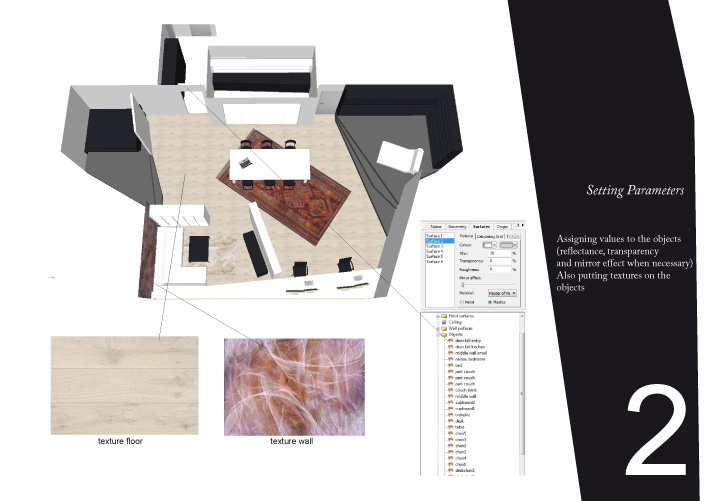Click the texture wall purple thumbnail
709x501 pixels.
[x=294, y=387]
